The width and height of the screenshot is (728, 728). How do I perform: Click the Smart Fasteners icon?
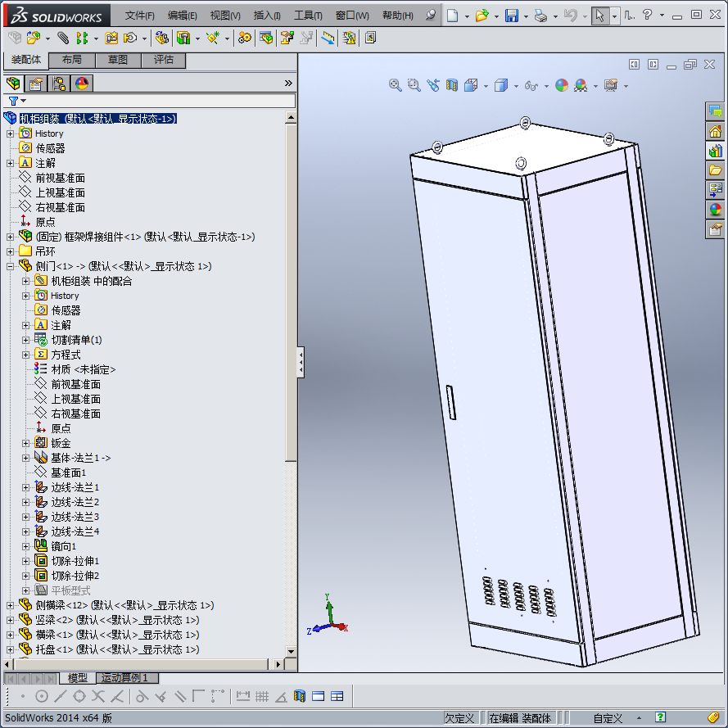click(111, 38)
